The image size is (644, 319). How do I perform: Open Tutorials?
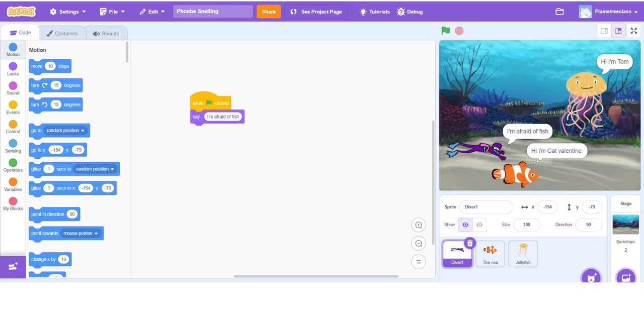(374, 12)
